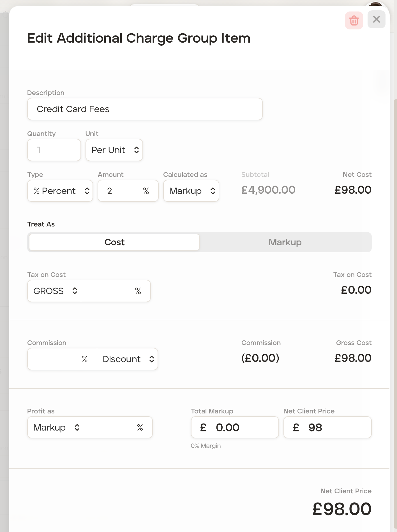Image resolution: width=397 pixels, height=532 pixels.
Task: Click the Quantity input field
Action: pos(54,150)
